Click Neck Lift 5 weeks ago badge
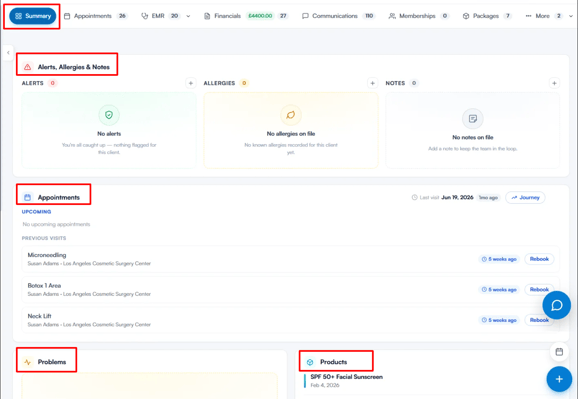Screen dimensions: 578x399 click(499, 320)
